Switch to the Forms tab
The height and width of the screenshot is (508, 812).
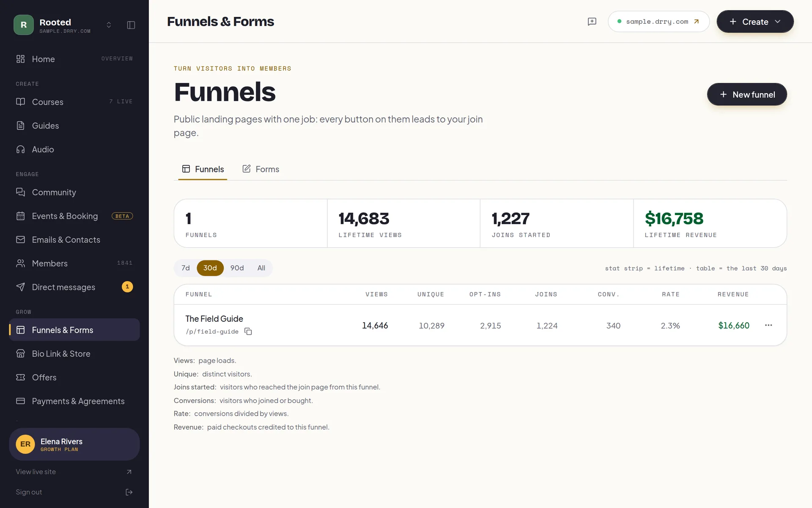(x=261, y=169)
